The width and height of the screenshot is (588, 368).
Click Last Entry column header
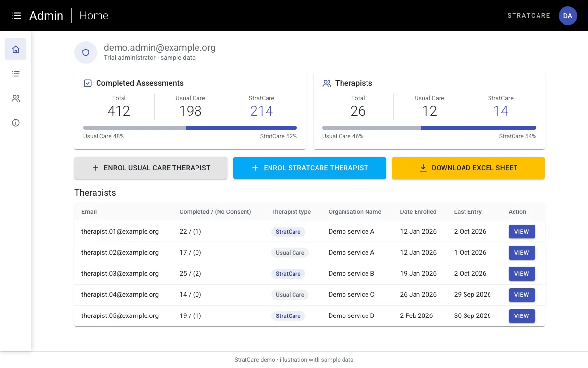click(468, 212)
